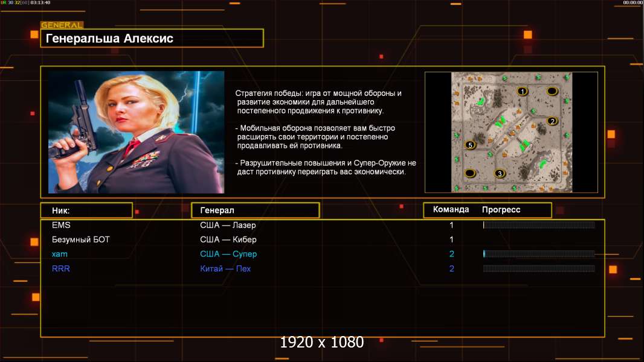Viewport: 644px width, 362px height.
Task: Click the 'Разрушительные повышения' bullet paragraph
Action: pos(326,167)
